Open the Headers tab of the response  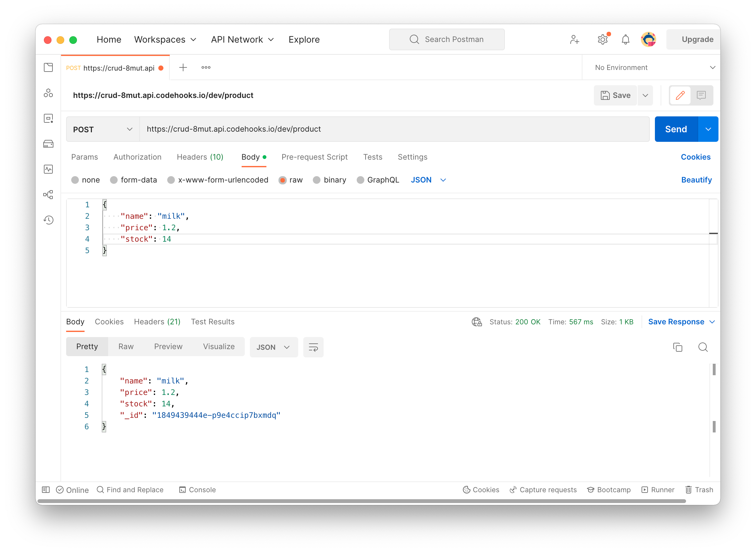coord(157,321)
